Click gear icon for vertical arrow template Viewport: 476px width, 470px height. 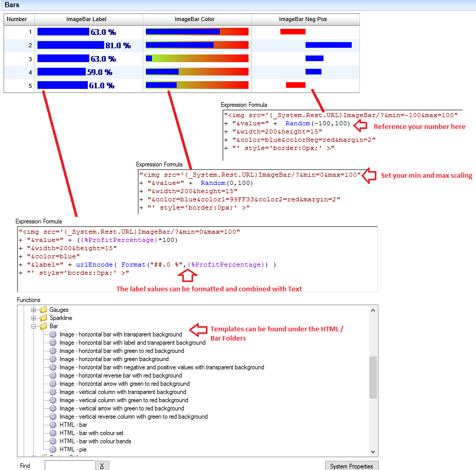tap(53, 408)
